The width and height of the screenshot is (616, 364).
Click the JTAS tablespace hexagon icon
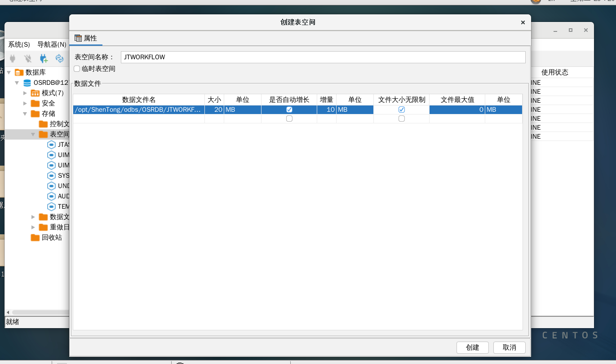(x=51, y=145)
